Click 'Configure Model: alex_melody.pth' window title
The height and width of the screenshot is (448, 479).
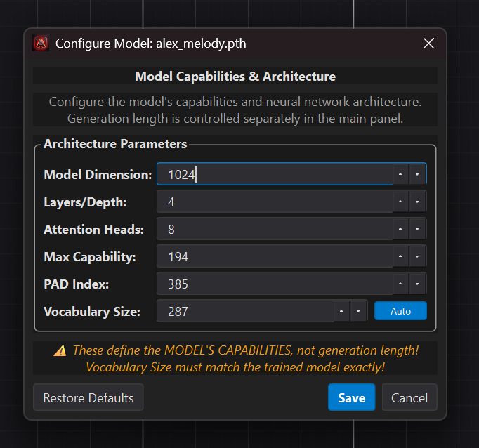pyautogui.click(x=150, y=44)
